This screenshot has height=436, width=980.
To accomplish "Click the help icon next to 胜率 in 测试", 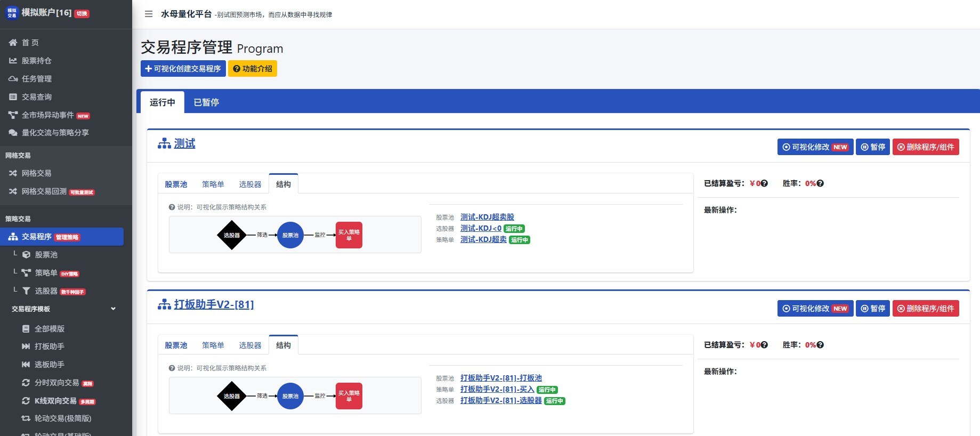I will pyautogui.click(x=820, y=183).
